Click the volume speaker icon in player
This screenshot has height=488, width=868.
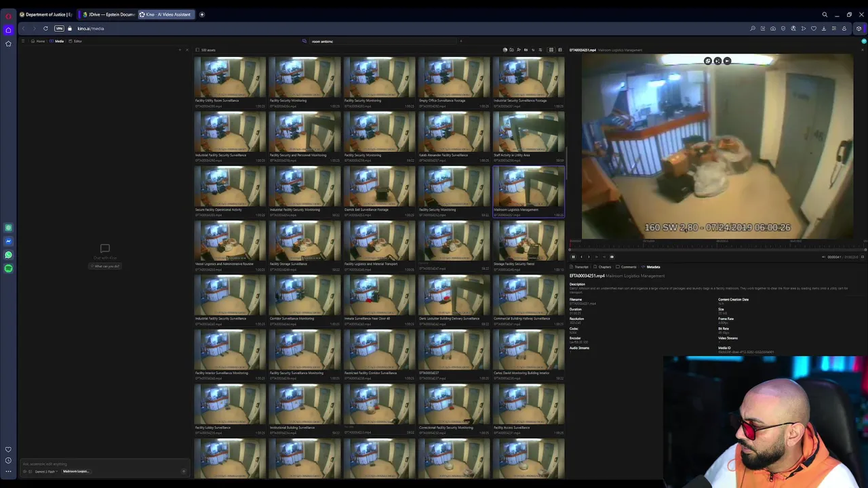823,257
